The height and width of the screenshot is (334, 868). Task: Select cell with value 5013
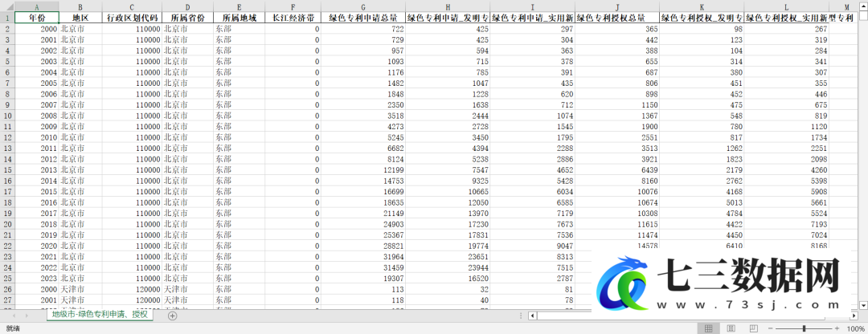click(702, 202)
